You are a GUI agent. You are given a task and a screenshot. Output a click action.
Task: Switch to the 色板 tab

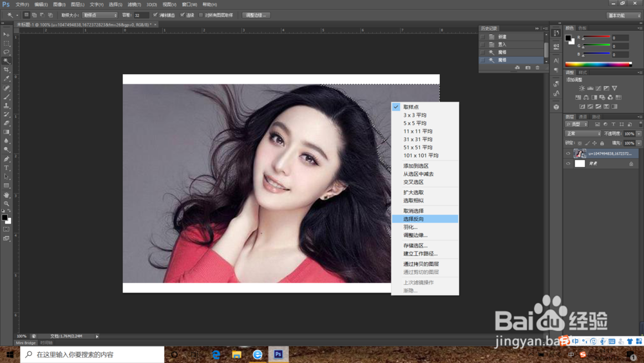pyautogui.click(x=582, y=28)
